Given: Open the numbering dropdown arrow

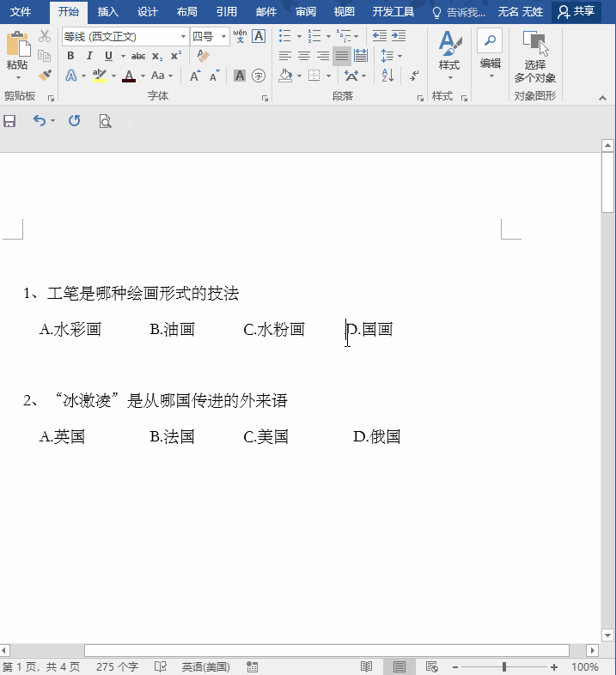Looking at the screenshot, I should point(329,36).
